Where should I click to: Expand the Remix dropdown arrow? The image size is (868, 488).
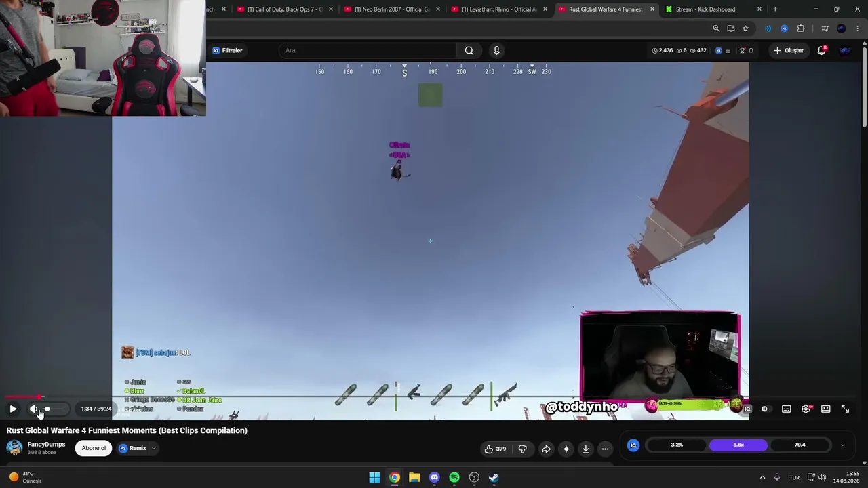coord(154,448)
